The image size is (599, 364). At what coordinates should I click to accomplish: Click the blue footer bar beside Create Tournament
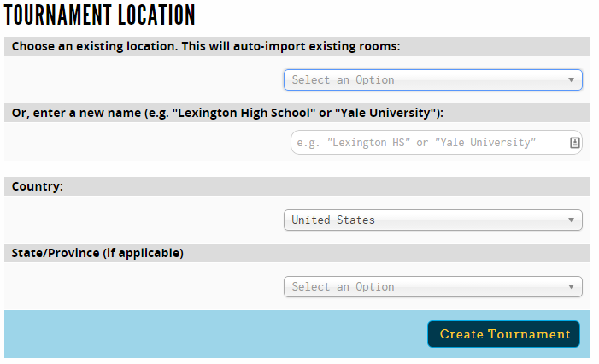(x=214, y=334)
